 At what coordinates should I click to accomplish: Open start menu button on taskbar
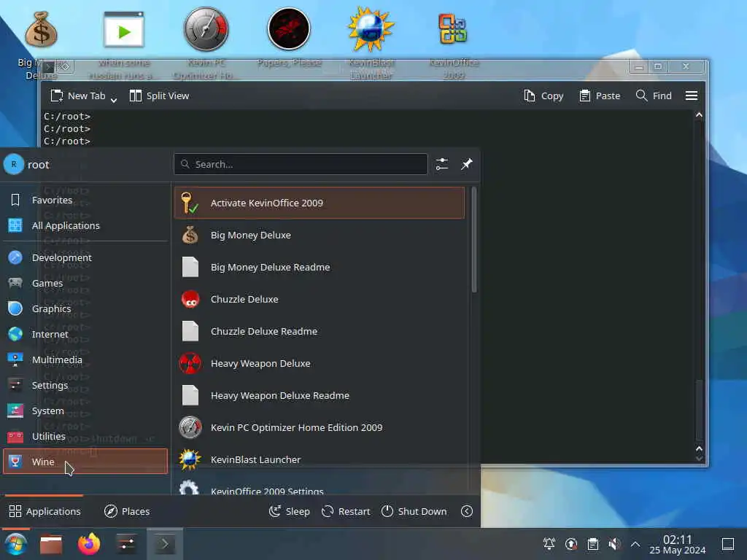16,544
